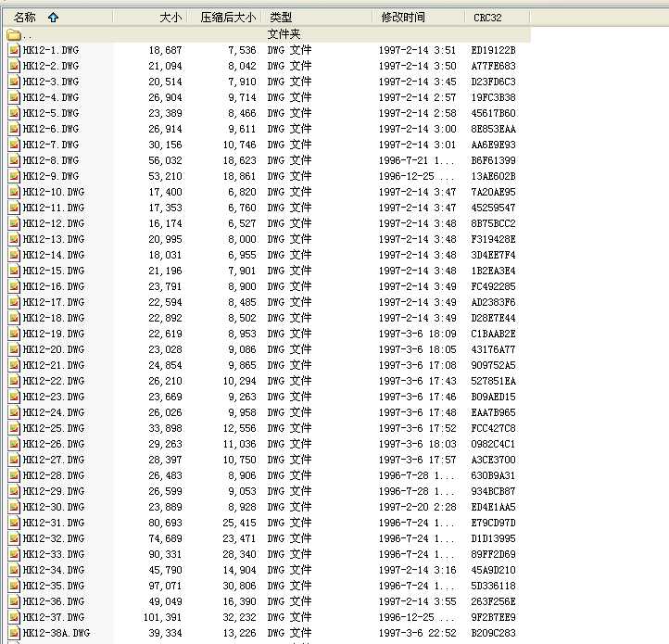Click the HK12-10.DWG file icon
This screenshot has height=644, width=669.
pos(14,192)
